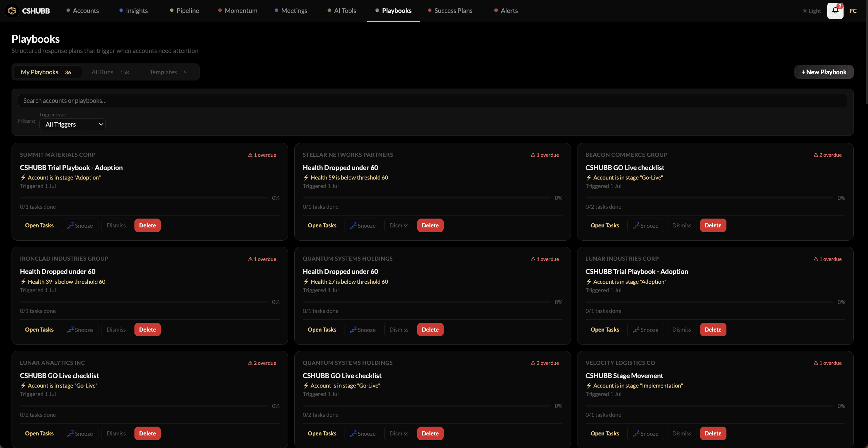868x448 pixels.
Task: Click Stellar Networks Partners overdue warning badge
Action: tap(545, 155)
